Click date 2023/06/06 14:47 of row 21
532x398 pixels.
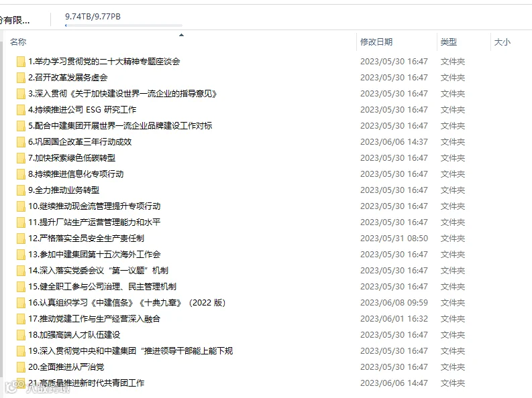(x=394, y=383)
